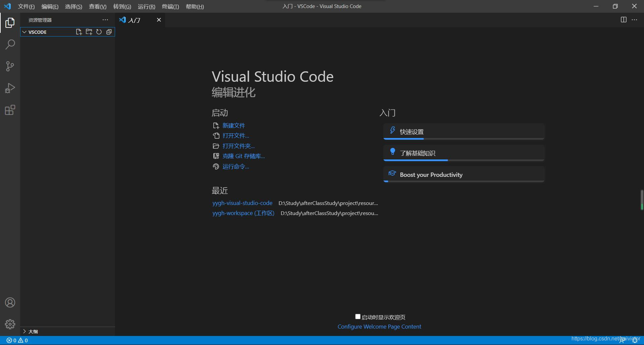Image resolution: width=644 pixels, height=345 pixels.
Task: Click the warnings count in status bar
Action: 23,340
